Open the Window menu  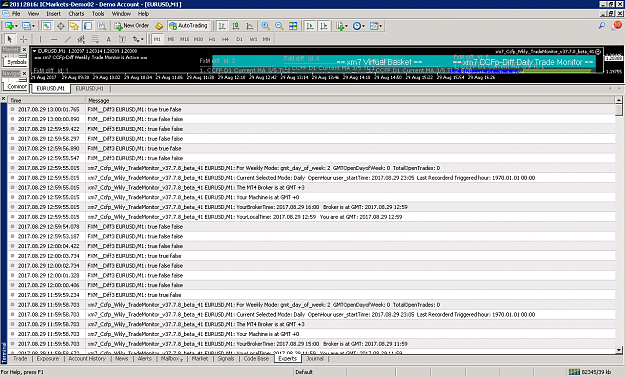coord(121,14)
